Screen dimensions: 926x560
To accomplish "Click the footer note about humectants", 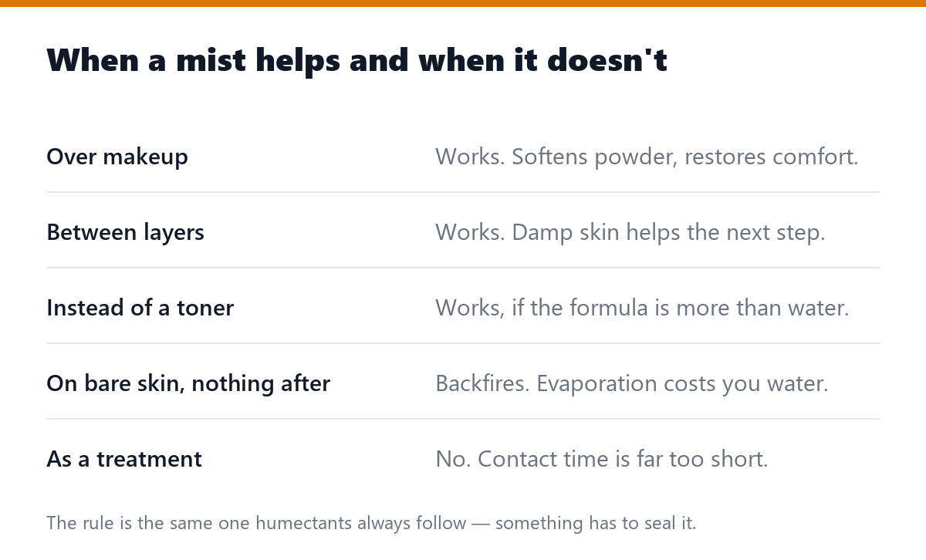I will pyautogui.click(x=371, y=523).
